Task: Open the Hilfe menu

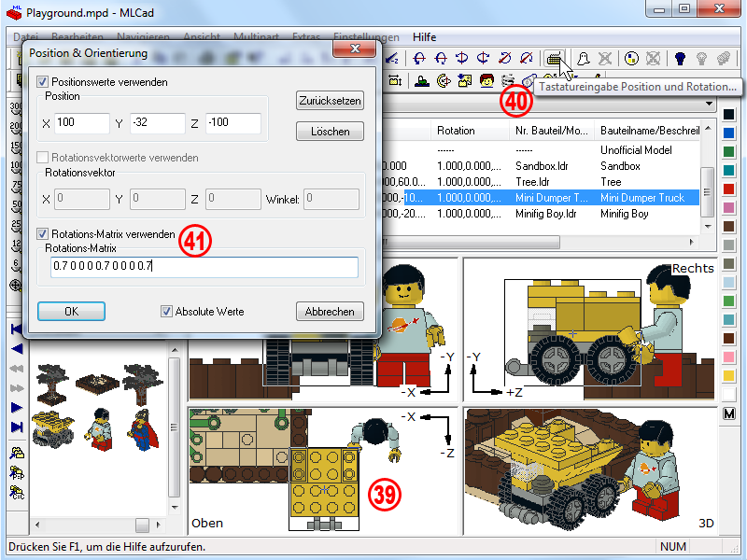Action: coord(425,37)
